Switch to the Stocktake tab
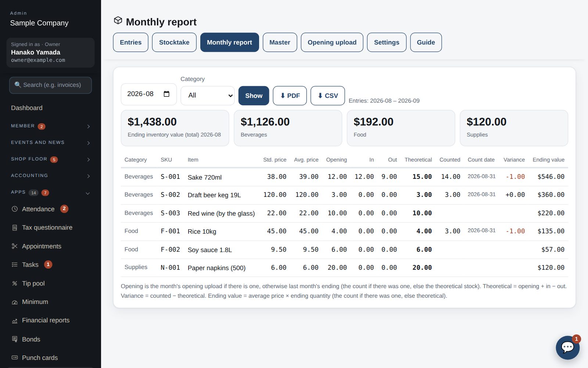588x368 pixels. [x=174, y=42]
